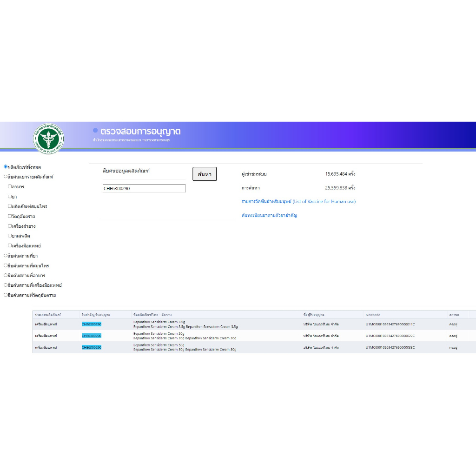The image size is (476, 476).
Task: Choose the สืบค้นสถานที่วัตถุอันตราย radio button
Action: [x=6, y=295]
